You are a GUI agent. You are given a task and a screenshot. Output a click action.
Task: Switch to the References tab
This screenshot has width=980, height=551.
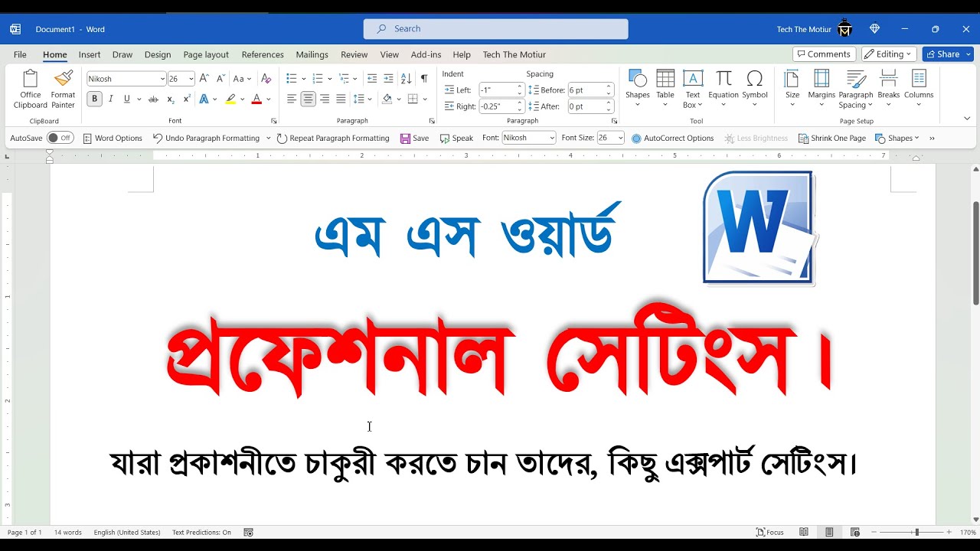(x=263, y=54)
